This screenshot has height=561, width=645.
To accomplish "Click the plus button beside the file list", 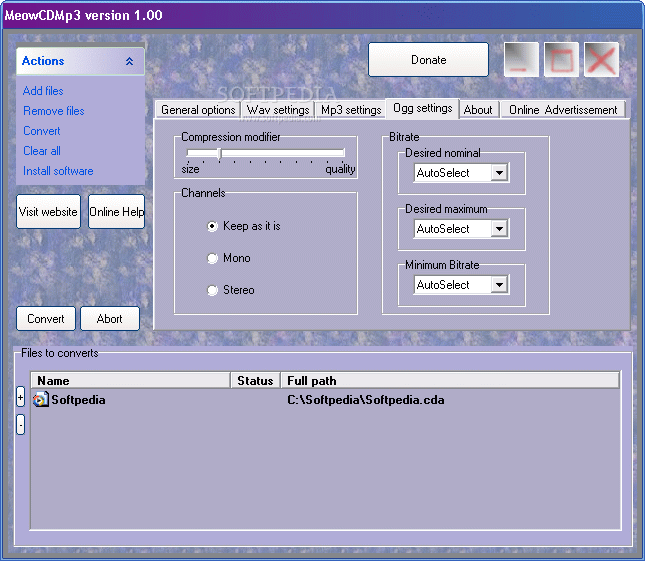I will point(20,397).
